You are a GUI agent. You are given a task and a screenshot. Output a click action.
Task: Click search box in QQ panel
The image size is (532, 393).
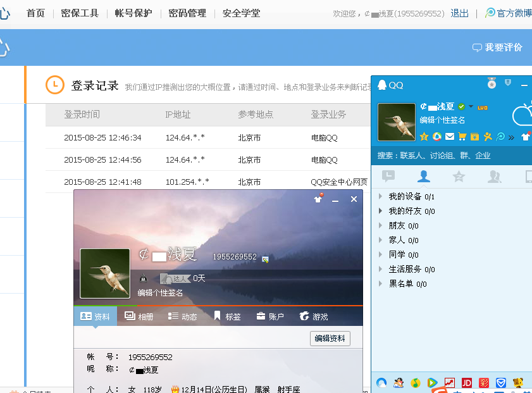tap(452, 156)
